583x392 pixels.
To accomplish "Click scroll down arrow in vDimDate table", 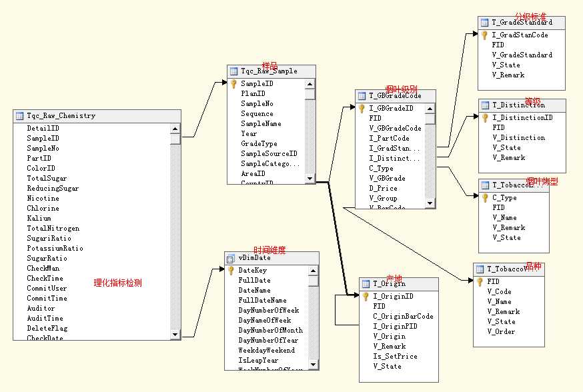I will click(x=314, y=365).
